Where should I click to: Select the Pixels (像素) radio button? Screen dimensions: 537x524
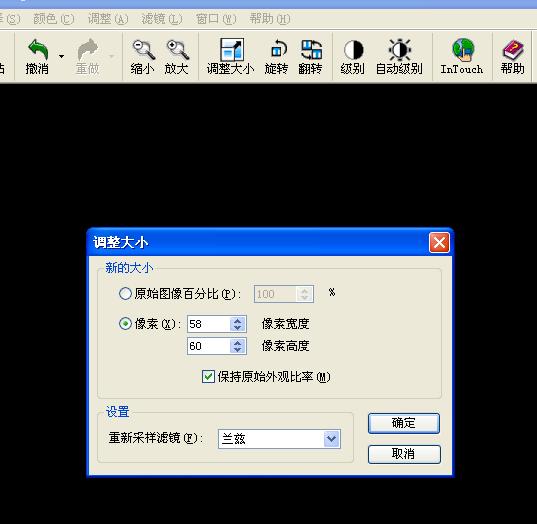point(125,324)
